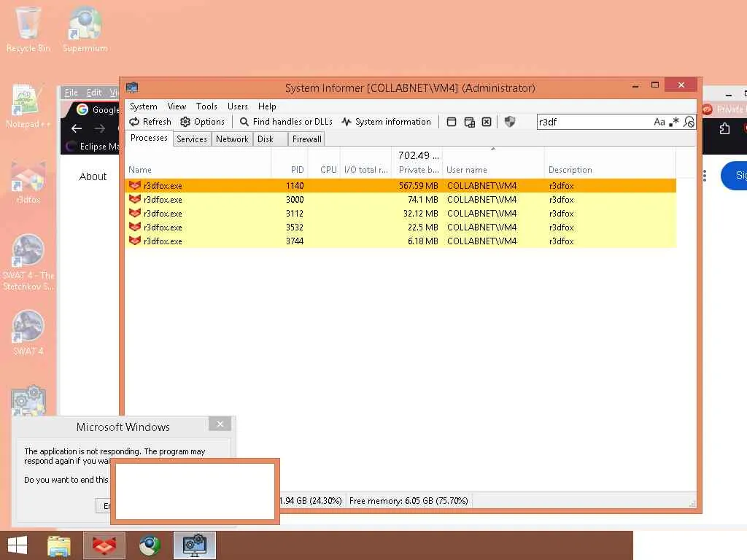
Task: Click the Find window toolbar icon
Action: (451, 122)
